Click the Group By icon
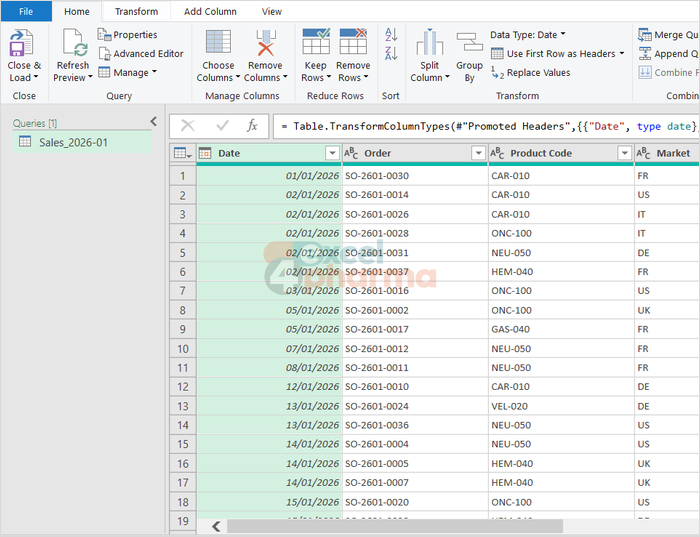 tap(469, 42)
